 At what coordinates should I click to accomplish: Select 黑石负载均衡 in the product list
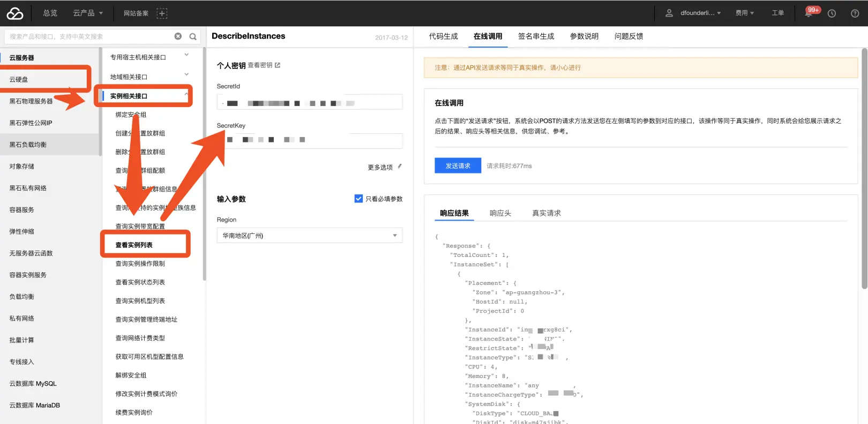(x=28, y=145)
